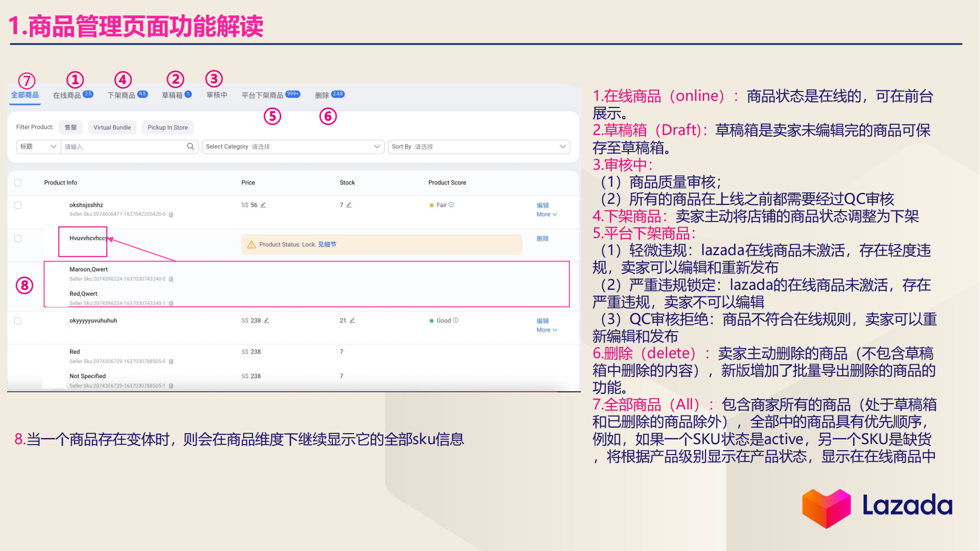Click the Lazada logo
The image size is (980, 551).
877,507
